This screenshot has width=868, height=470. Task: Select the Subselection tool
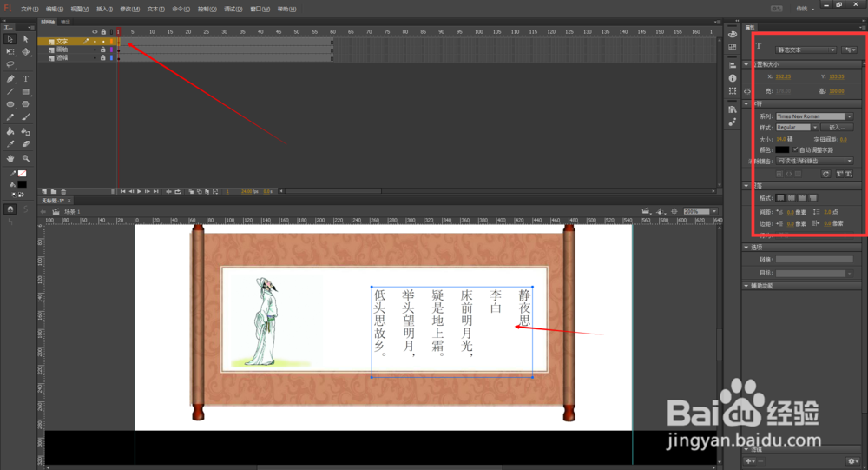[25, 39]
